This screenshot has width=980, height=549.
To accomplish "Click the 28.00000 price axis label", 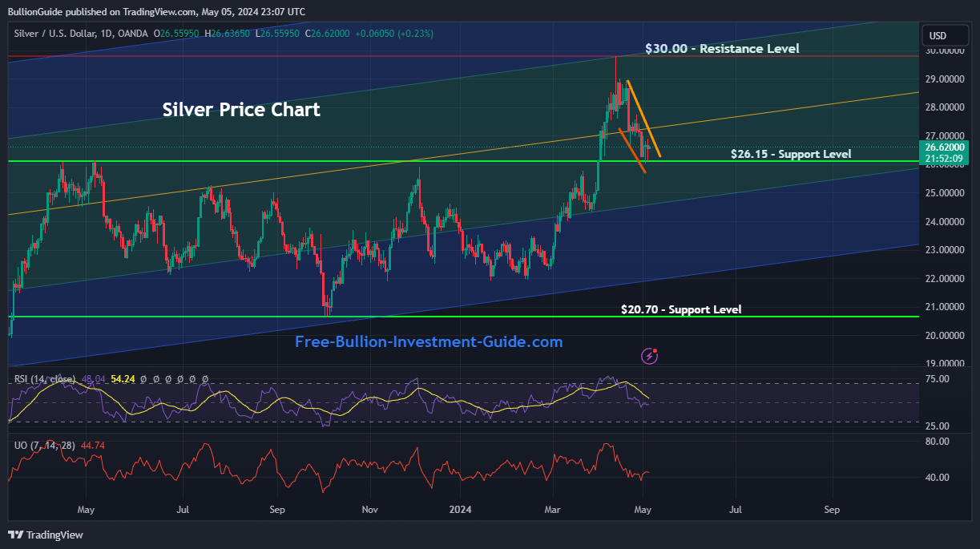I will point(944,107).
